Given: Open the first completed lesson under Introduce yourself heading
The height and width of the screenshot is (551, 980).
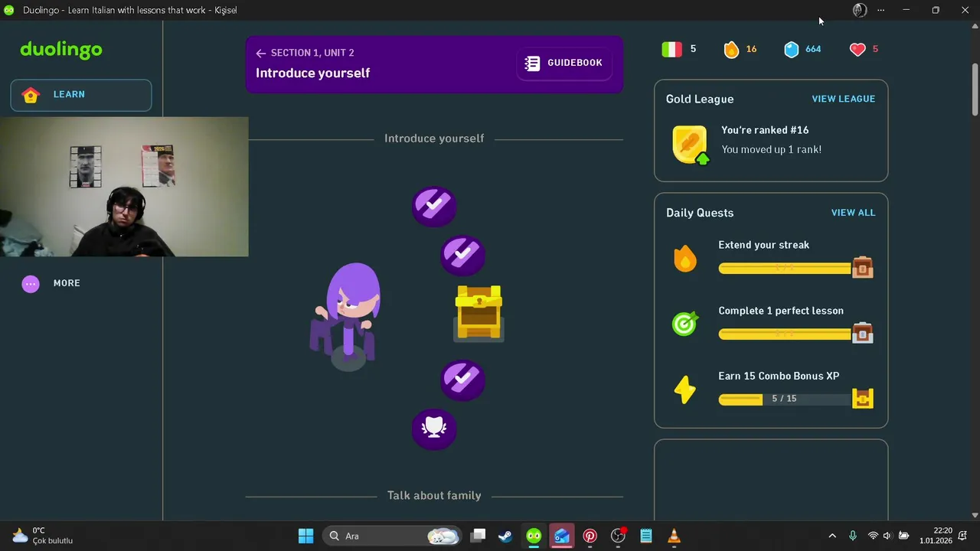Looking at the screenshot, I should click(x=434, y=206).
